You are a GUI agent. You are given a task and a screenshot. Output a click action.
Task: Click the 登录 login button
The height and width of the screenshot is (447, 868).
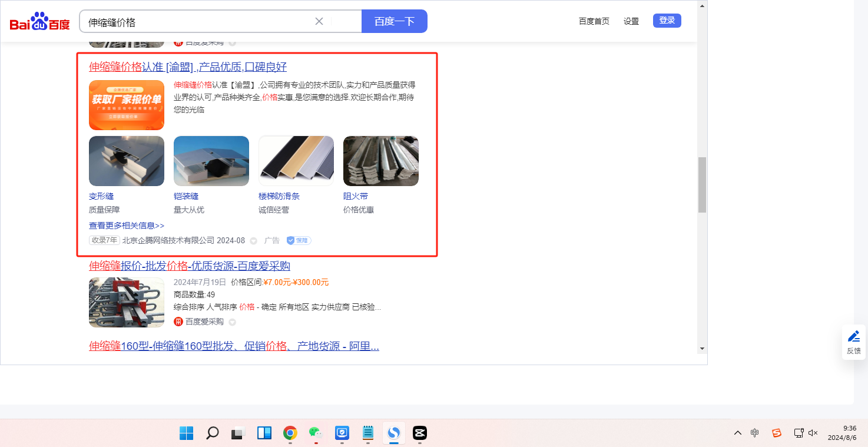click(x=667, y=21)
